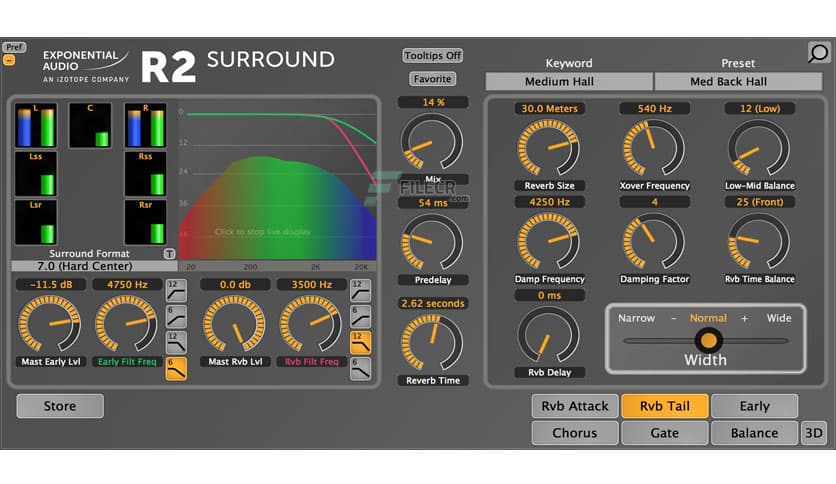Click the orange minus icon below Pref
This screenshot has height=484, width=836.
tap(9, 60)
